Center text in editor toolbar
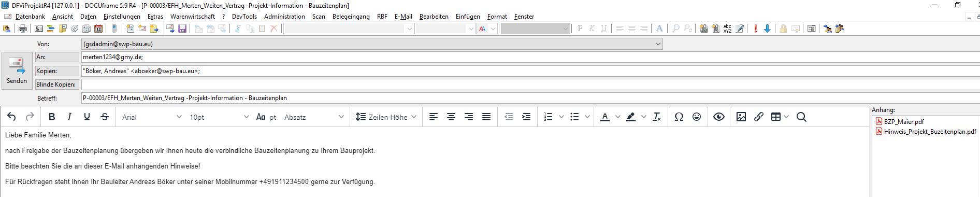This screenshot has width=980, height=197. coord(451,117)
